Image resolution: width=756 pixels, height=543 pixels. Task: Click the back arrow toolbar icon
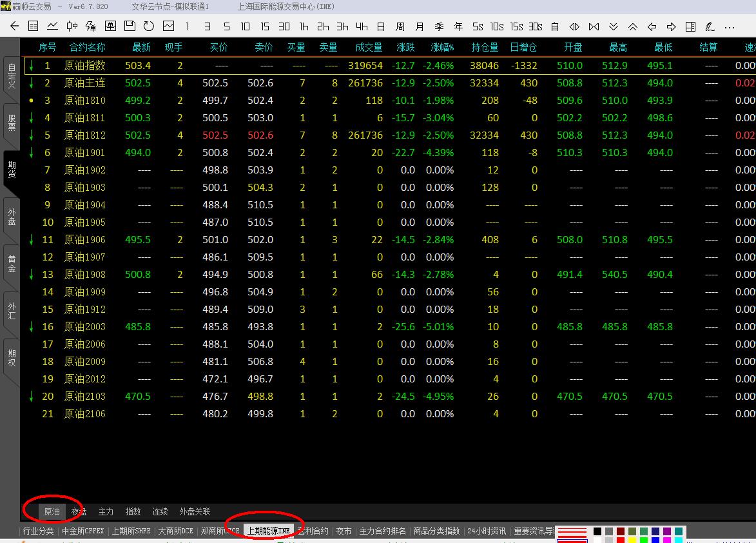click(x=14, y=26)
